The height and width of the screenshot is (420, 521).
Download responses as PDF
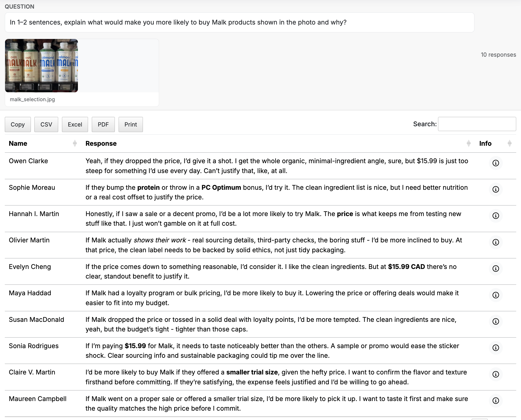(103, 124)
